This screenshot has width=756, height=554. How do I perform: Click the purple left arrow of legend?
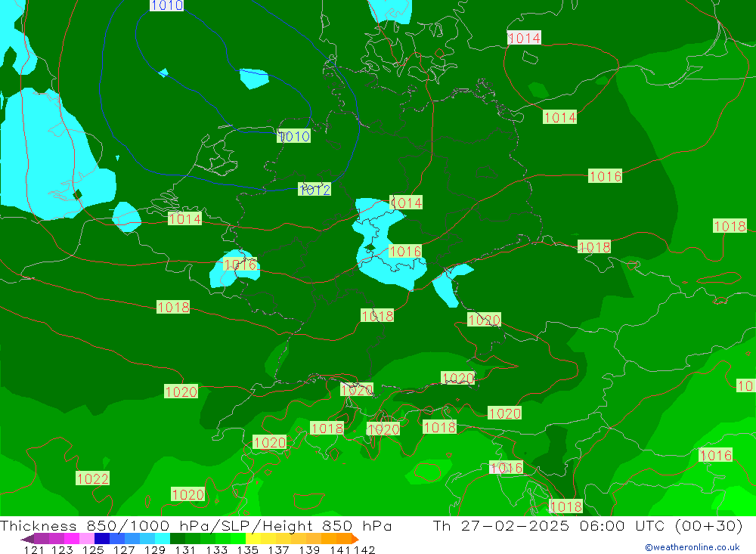(x=27, y=539)
